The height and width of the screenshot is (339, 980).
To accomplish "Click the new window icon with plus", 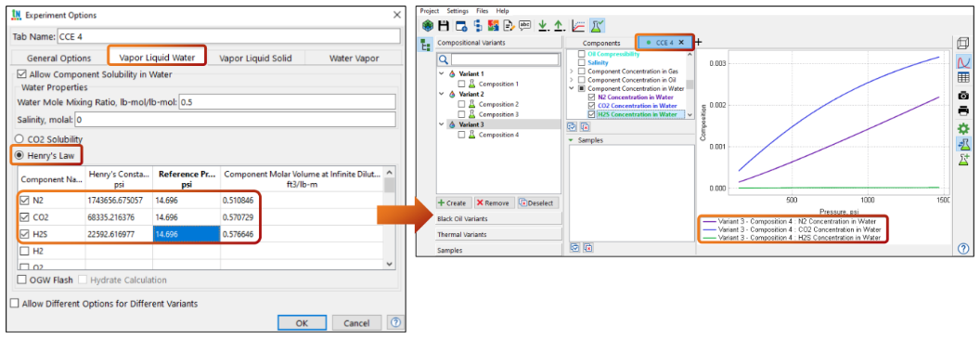I will pyautogui.click(x=460, y=26).
